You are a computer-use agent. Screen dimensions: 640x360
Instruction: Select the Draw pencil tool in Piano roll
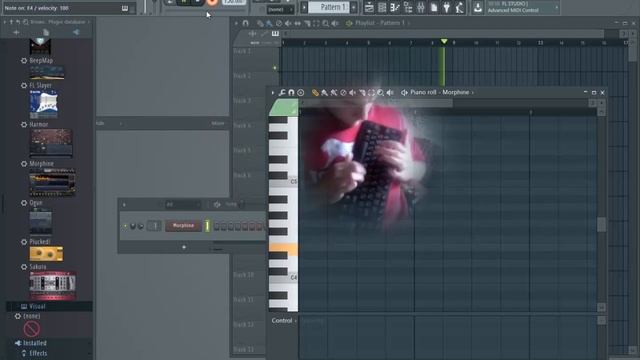tap(315, 93)
